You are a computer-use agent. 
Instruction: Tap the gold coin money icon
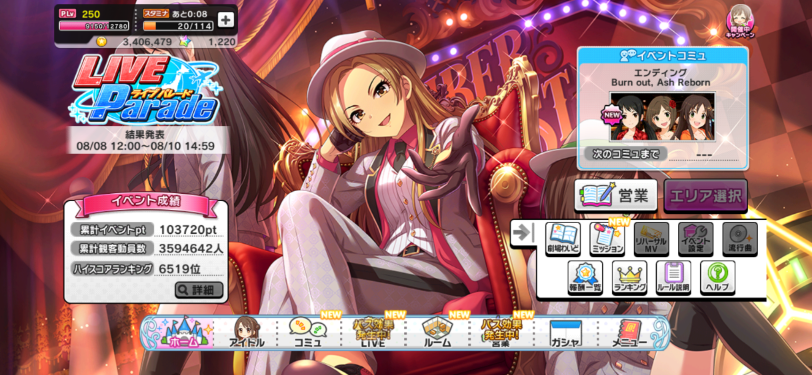[x=102, y=41]
